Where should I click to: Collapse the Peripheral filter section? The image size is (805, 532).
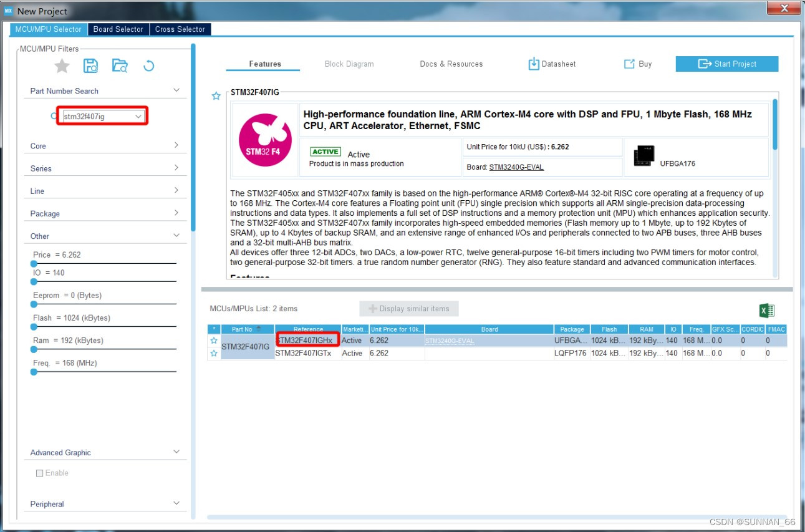click(x=176, y=503)
